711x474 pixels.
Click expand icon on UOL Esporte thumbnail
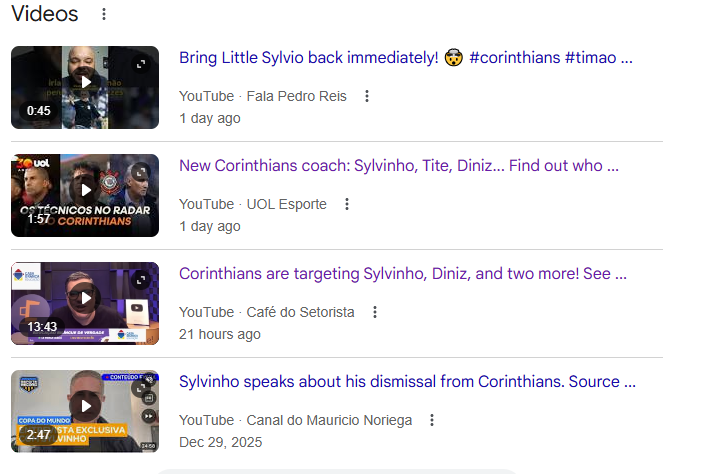141,172
